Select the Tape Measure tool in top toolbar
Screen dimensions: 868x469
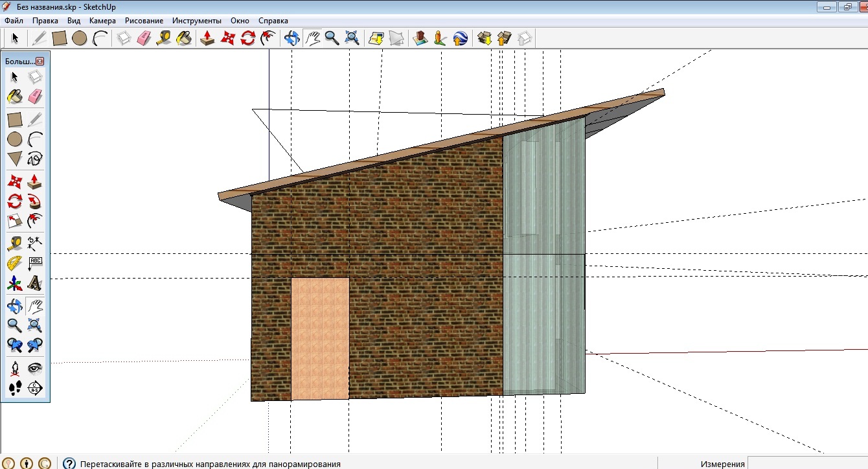(164, 38)
